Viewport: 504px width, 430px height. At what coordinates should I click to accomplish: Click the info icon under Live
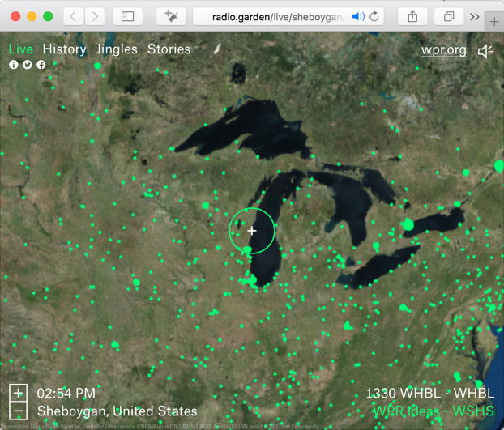click(x=14, y=65)
